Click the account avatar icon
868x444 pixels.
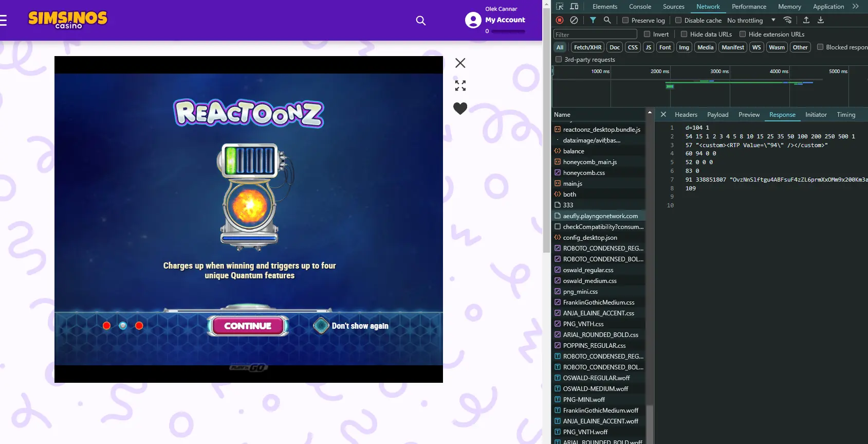pos(473,20)
